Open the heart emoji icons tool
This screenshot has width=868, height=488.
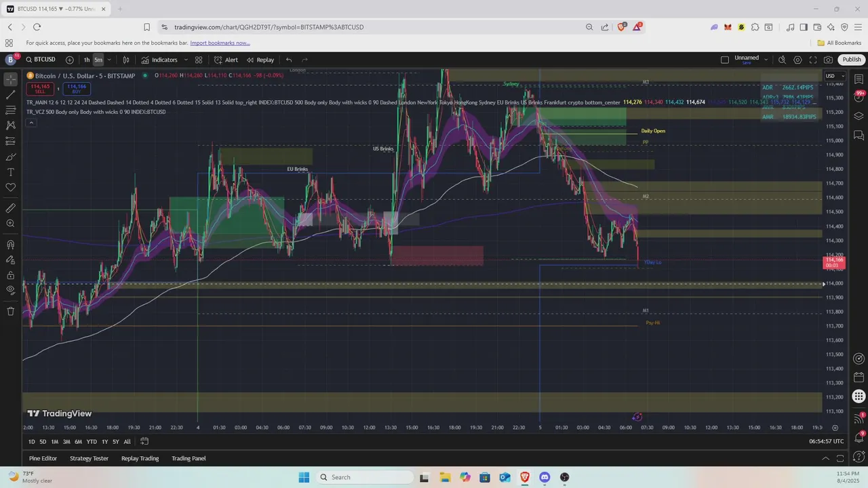click(10, 188)
